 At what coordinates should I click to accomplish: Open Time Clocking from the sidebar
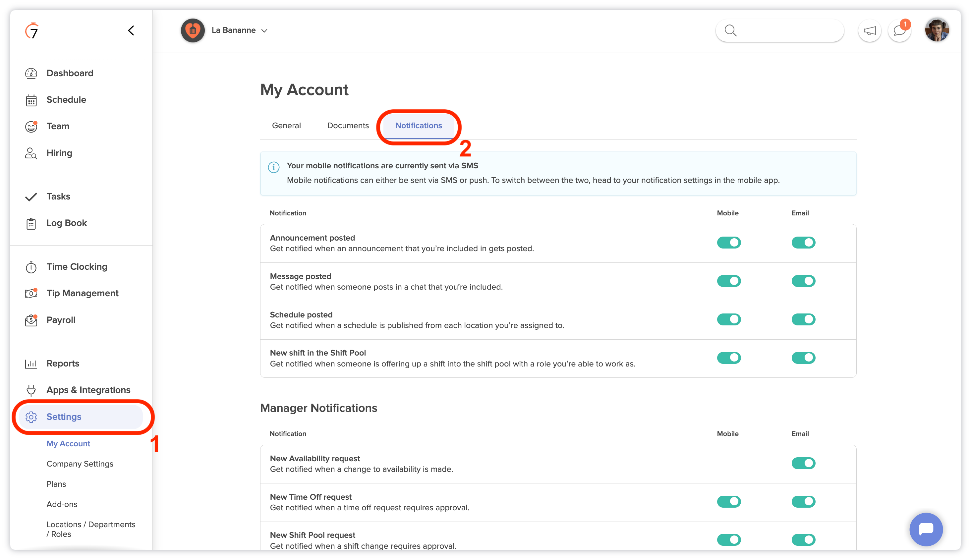[77, 266]
